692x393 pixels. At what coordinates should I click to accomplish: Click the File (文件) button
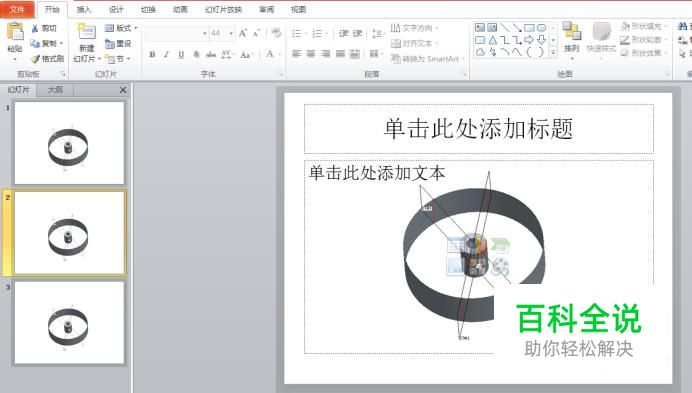point(17,9)
